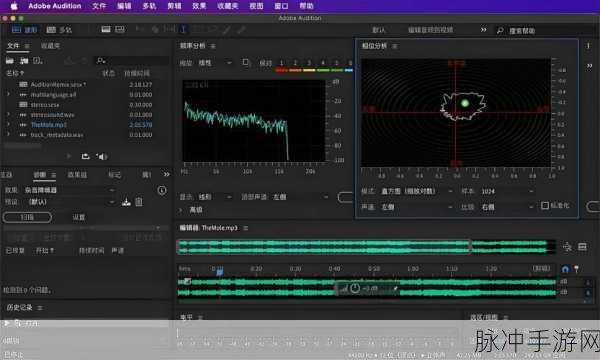
Task: Click the preview play button in Files panel
Action: pyautogui.click(x=69, y=156)
